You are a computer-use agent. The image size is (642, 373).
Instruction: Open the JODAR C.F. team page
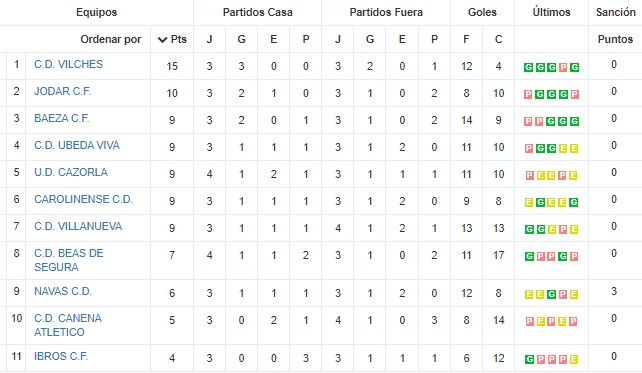[62, 91]
